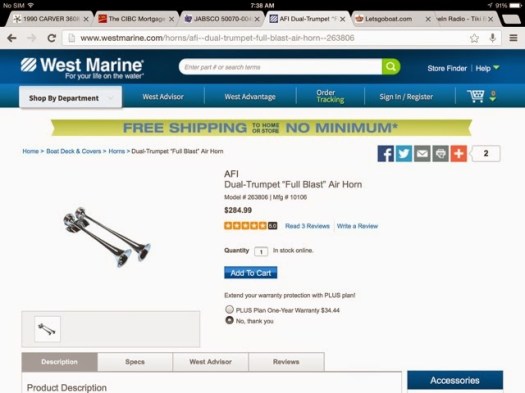Click the green search magnifier button
This screenshot has width=525, height=393.
391,67
